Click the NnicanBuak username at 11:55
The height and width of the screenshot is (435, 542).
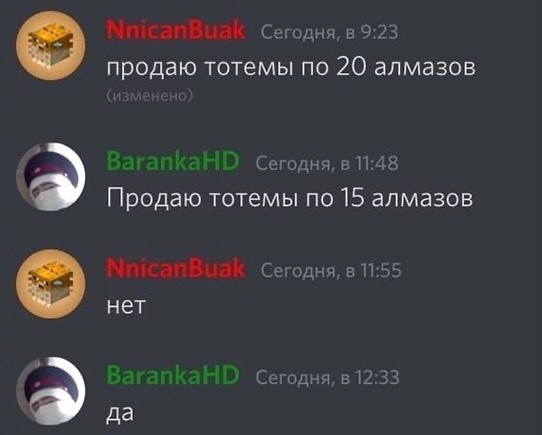point(176,268)
